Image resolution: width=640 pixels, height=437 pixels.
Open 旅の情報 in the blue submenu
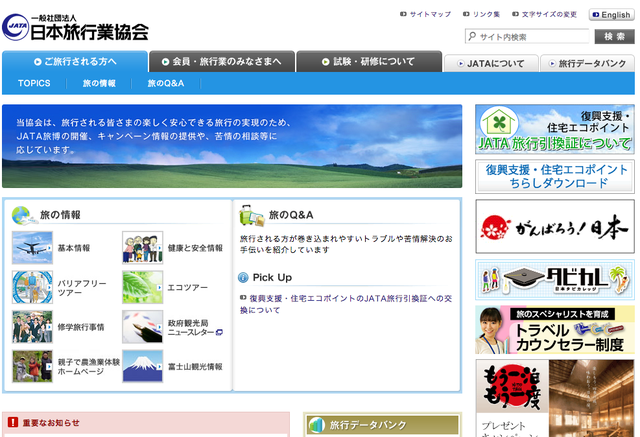click(x=99, y=83)
